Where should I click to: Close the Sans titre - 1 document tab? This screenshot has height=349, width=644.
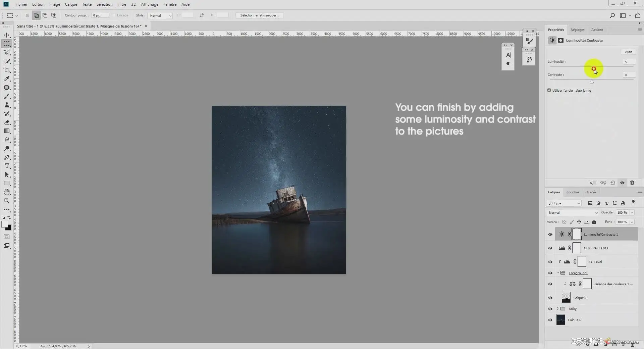[x=146, y=26]
